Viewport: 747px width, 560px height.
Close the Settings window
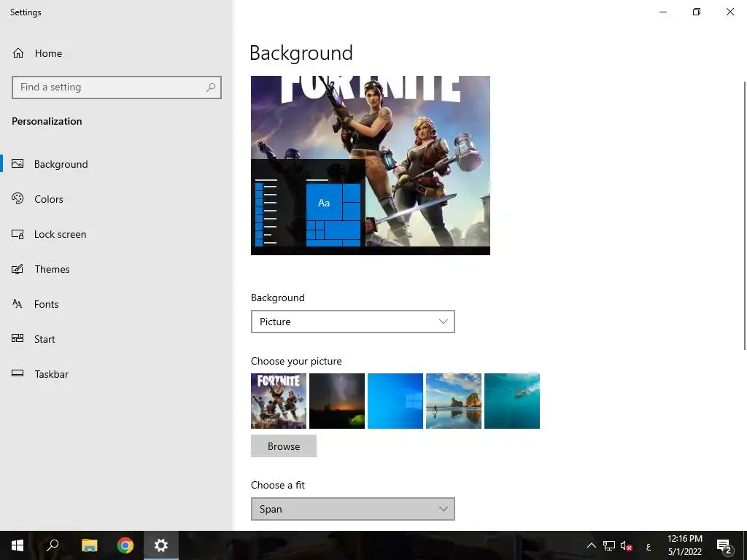[729, 12]
